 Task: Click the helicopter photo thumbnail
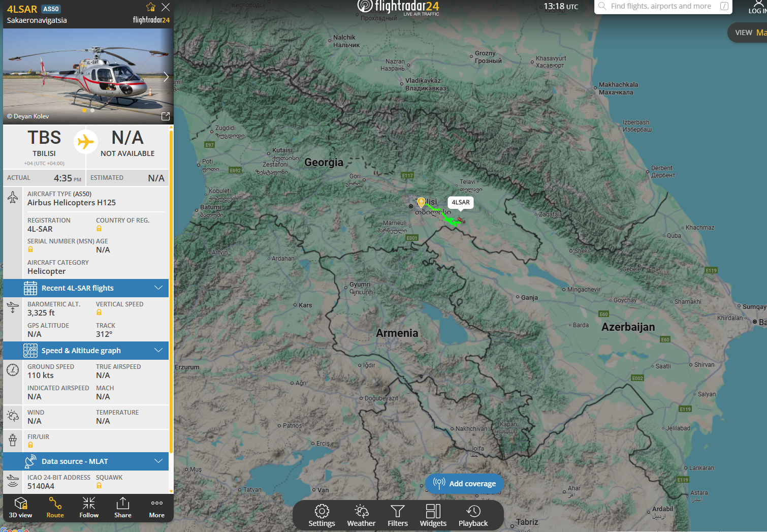[x=88, y=76]
